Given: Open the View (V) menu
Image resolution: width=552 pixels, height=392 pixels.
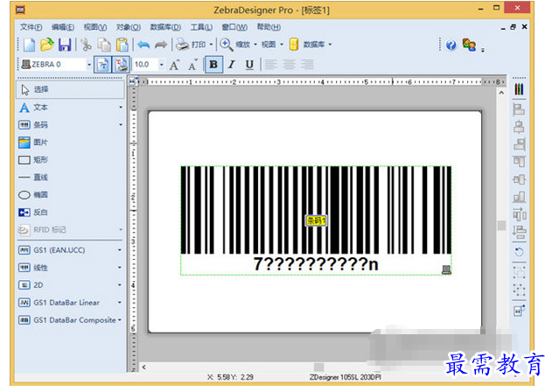Looking at the screenshot, I should click(x=95, y=27).
